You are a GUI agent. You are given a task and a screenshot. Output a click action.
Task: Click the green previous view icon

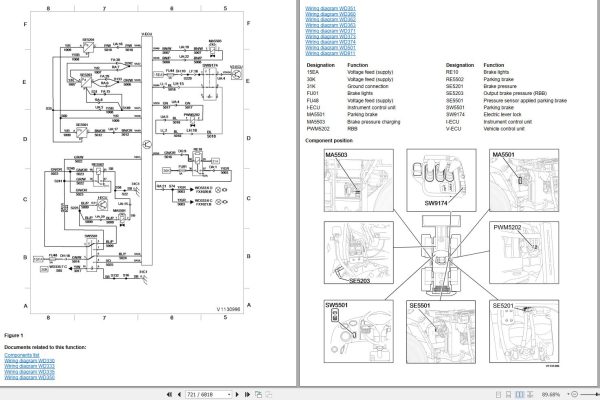[x=259, y=394]
